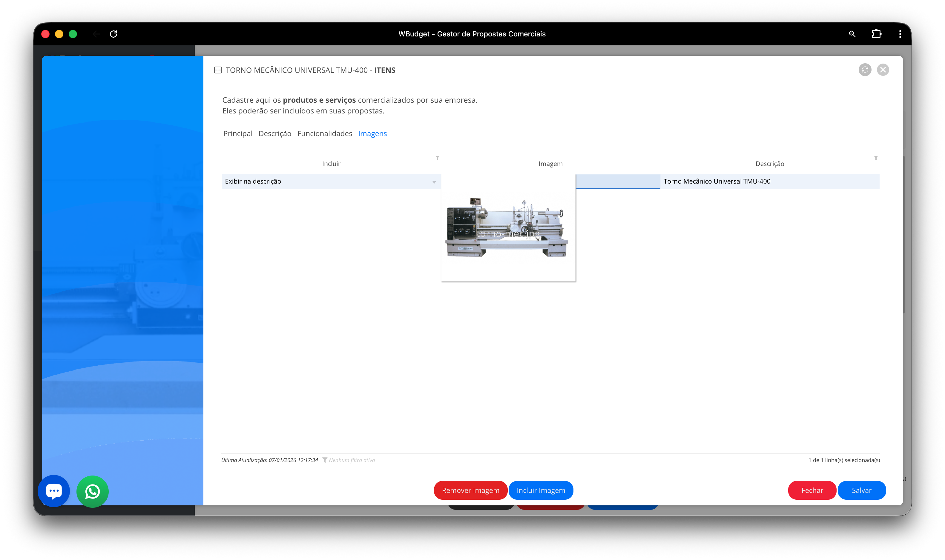Expand the Exibir na descrição dropdown
Screen dimensions: 945x560
434,182
